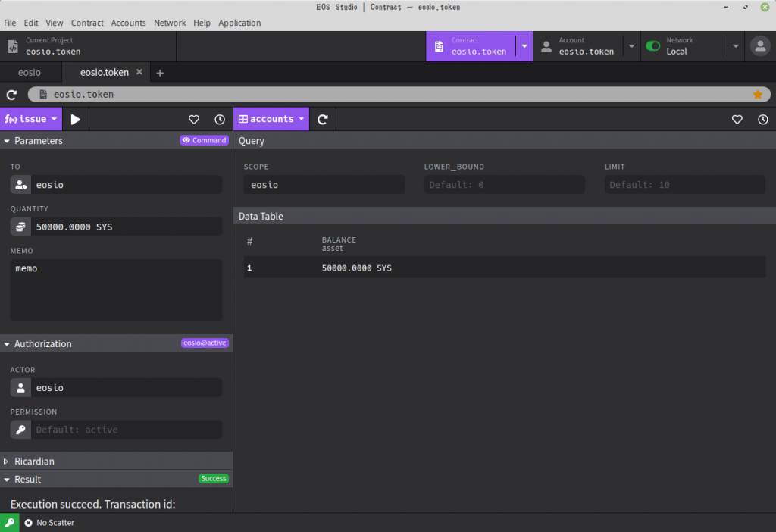776x532 pixels.
Task: Click the eosio.token address bar
Action: (x=399, y=95)
